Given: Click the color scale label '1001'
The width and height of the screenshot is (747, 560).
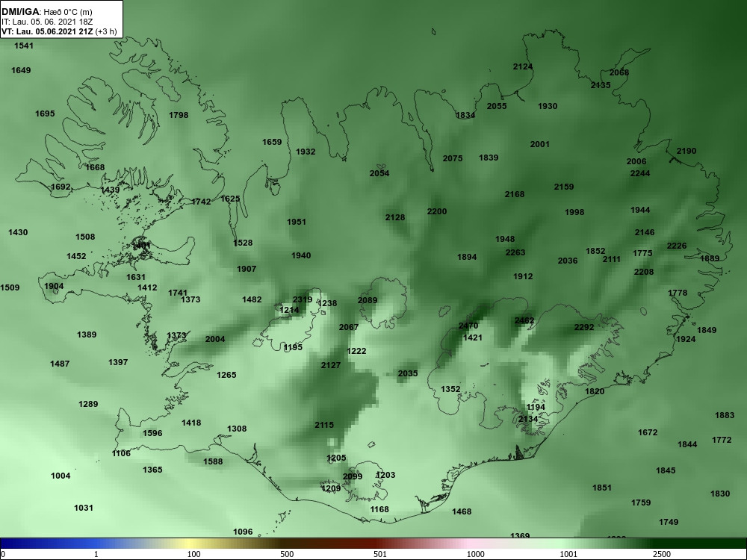Looking at the screenshot, I should [x=568, y=554].
